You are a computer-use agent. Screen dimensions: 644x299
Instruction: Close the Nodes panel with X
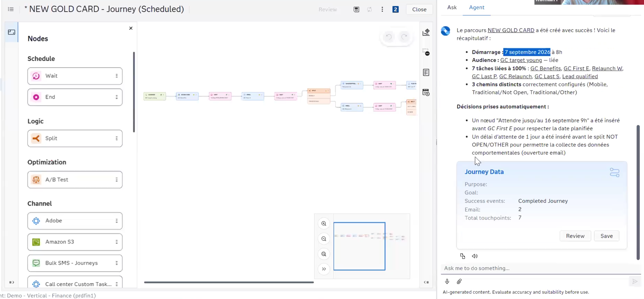131,28
